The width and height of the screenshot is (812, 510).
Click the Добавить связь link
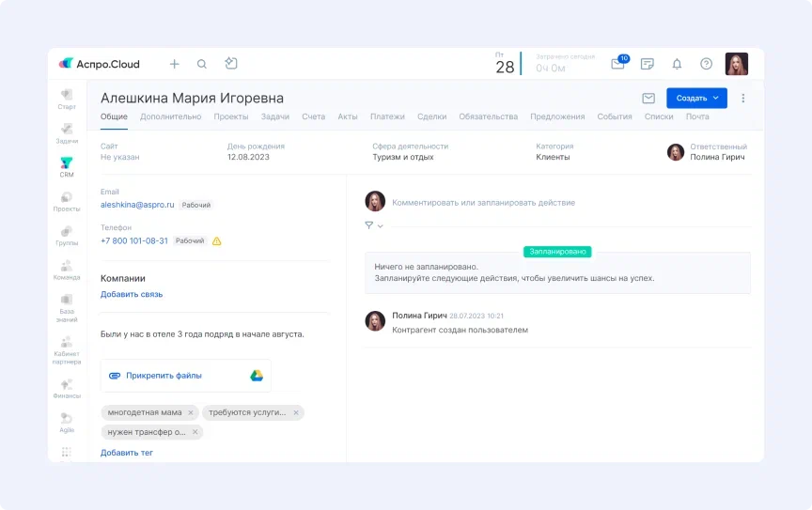click(x=132, y=295)
